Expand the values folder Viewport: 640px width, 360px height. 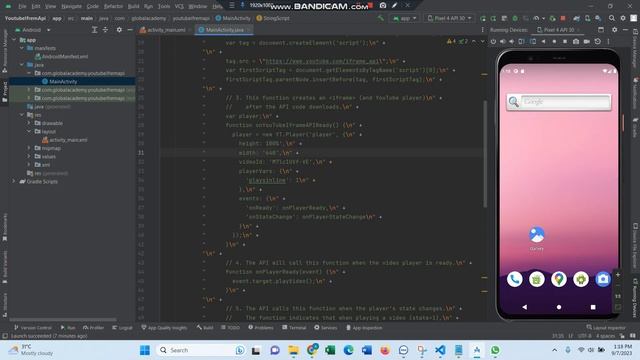pyautogui.click(x=29, y=156)
